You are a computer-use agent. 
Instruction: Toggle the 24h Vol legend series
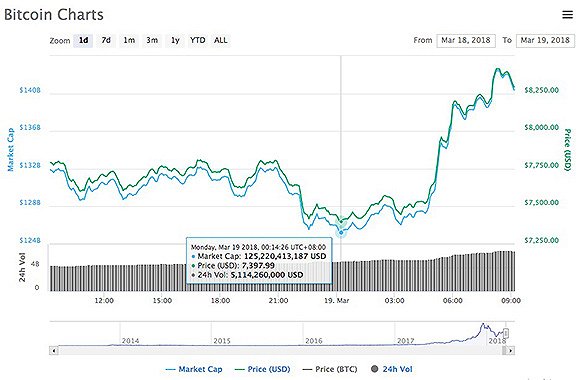pos(391,369)
